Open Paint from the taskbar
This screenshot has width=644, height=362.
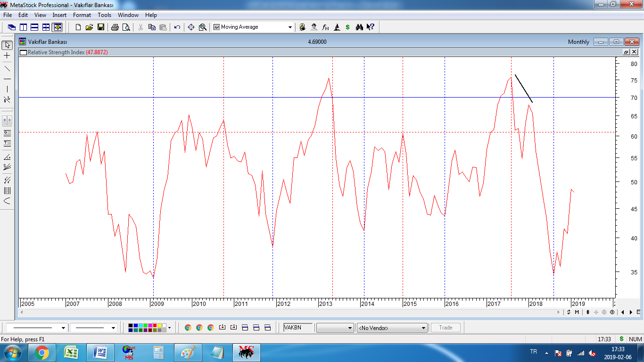(x=188, y=353)
